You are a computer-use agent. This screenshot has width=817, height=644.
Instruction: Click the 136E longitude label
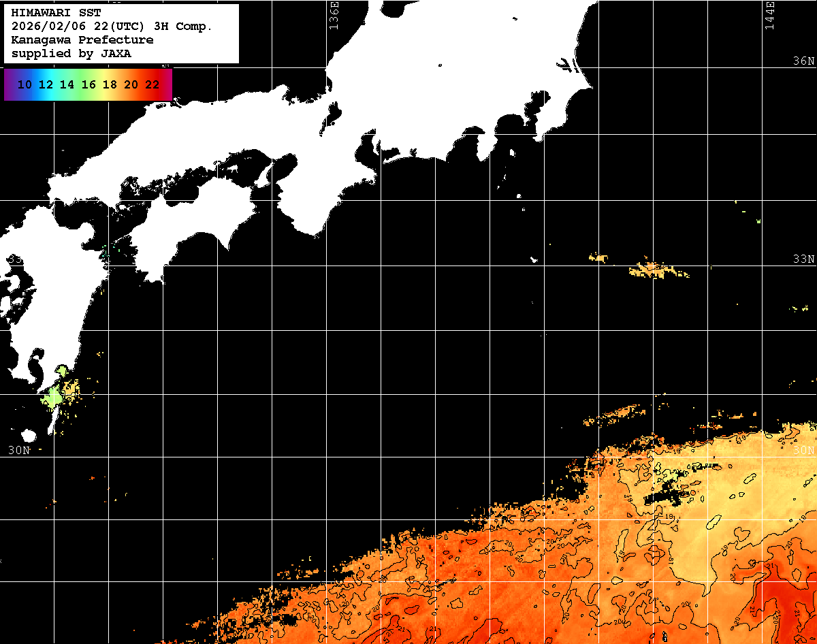(334, 15)
